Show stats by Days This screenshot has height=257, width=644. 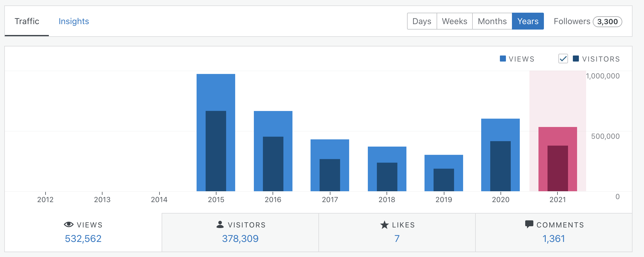(x=422, y=21)
